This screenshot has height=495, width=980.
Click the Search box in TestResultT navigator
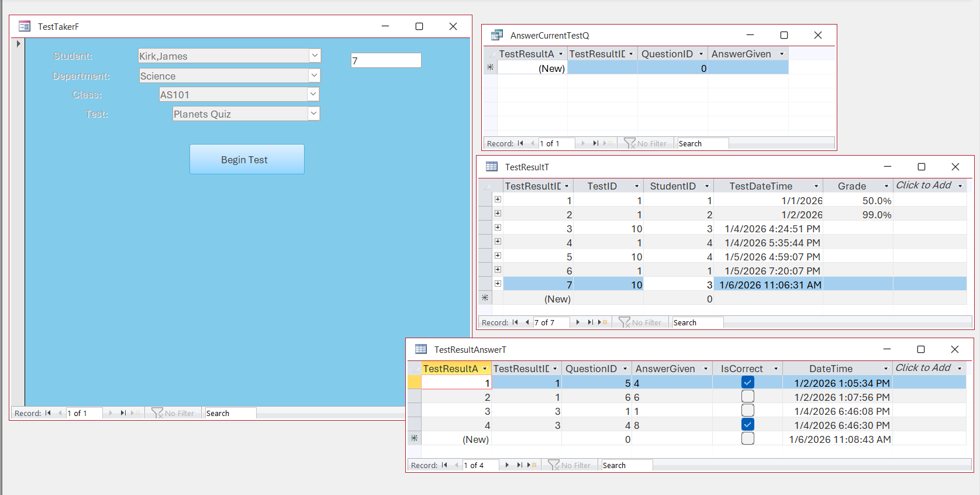697,322
